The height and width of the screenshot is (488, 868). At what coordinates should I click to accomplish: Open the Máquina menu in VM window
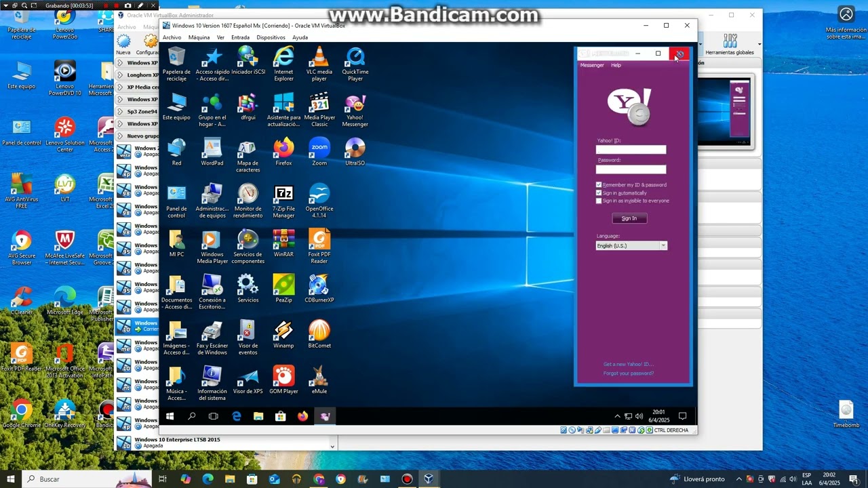(x=199, y=37)
